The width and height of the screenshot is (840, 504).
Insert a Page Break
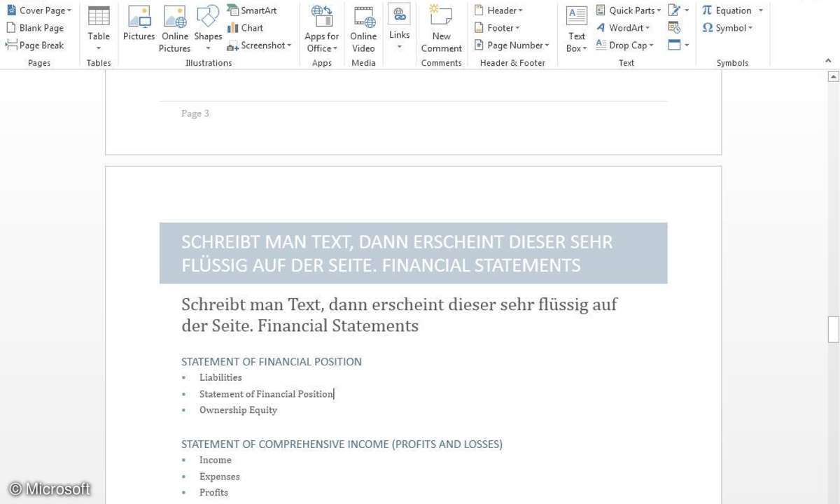click(x=35, y=45)
